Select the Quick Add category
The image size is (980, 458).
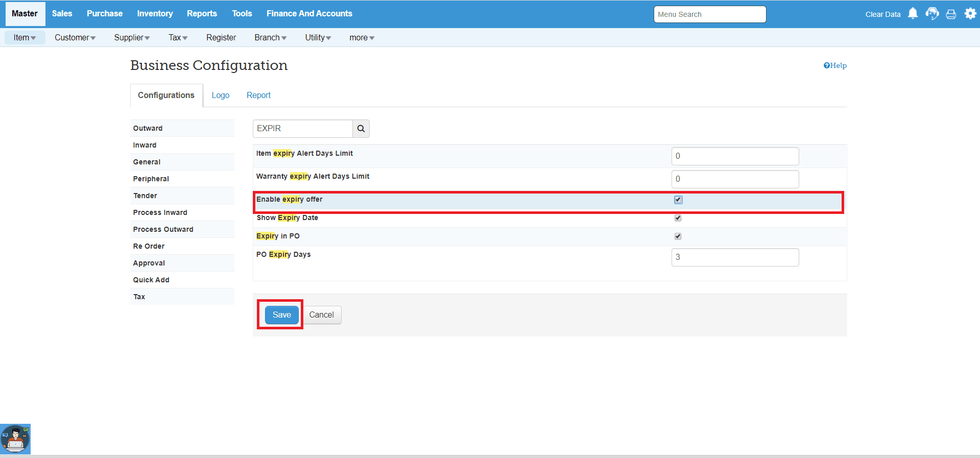coord(182,280)
